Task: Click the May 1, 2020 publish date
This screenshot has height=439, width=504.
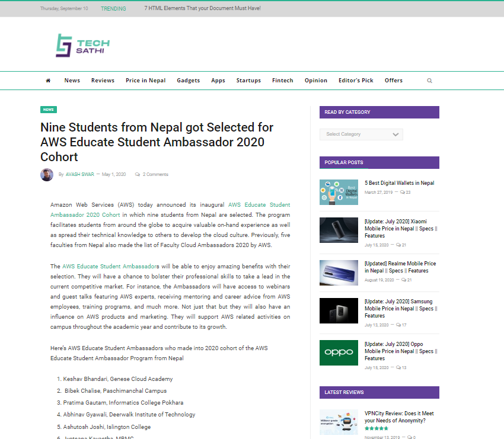Action: [114, 174]
